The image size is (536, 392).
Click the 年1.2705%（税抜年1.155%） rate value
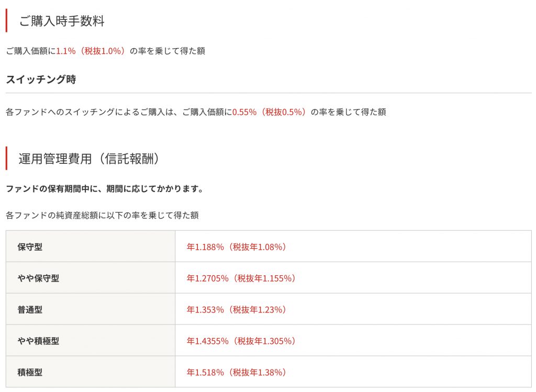pyautogui.click(x=241, y=278)
